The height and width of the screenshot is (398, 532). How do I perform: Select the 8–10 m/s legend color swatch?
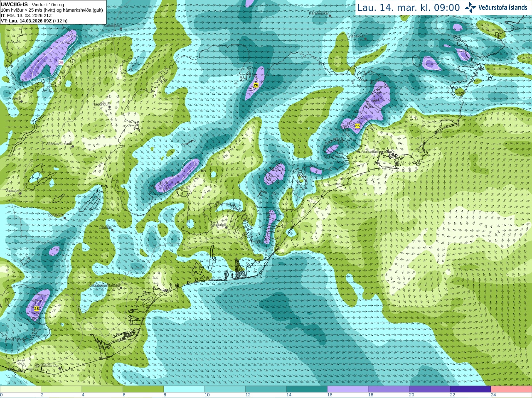pyautogui.click(x=184, y=389)
